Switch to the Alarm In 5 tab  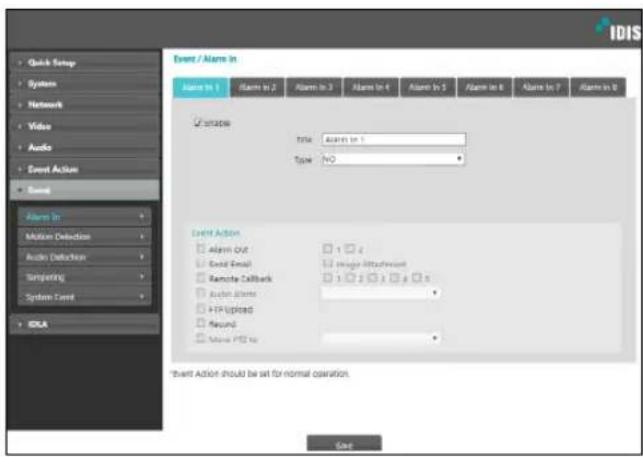coord(428,87)
